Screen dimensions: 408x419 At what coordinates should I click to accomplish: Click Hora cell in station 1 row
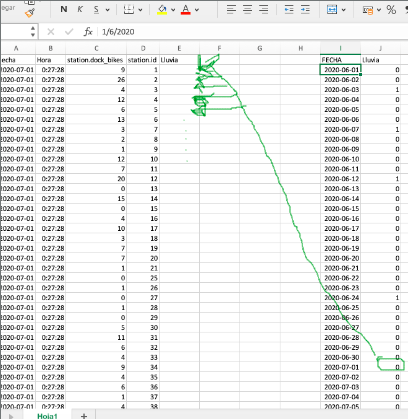click(x=51, y=70)
